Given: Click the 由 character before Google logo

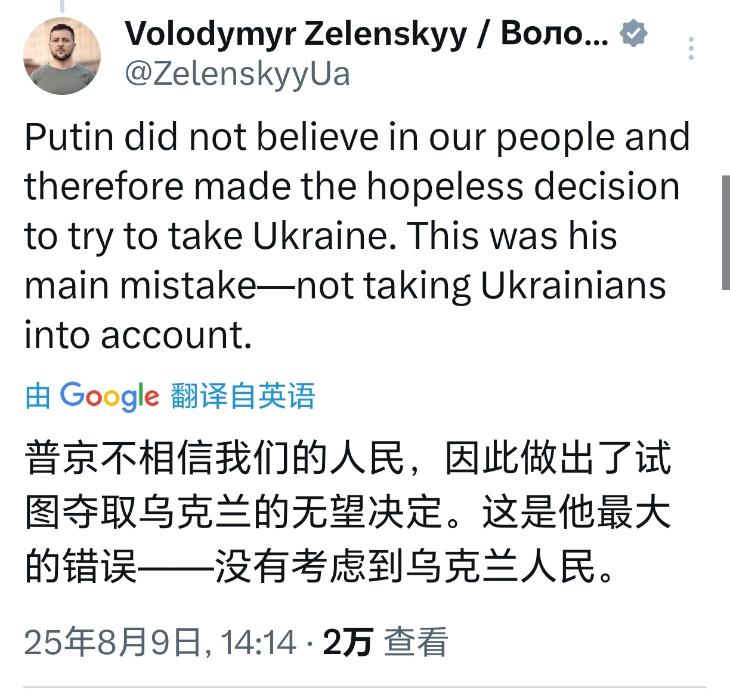Looking at the screenshot, I should [x=38, y=396].
